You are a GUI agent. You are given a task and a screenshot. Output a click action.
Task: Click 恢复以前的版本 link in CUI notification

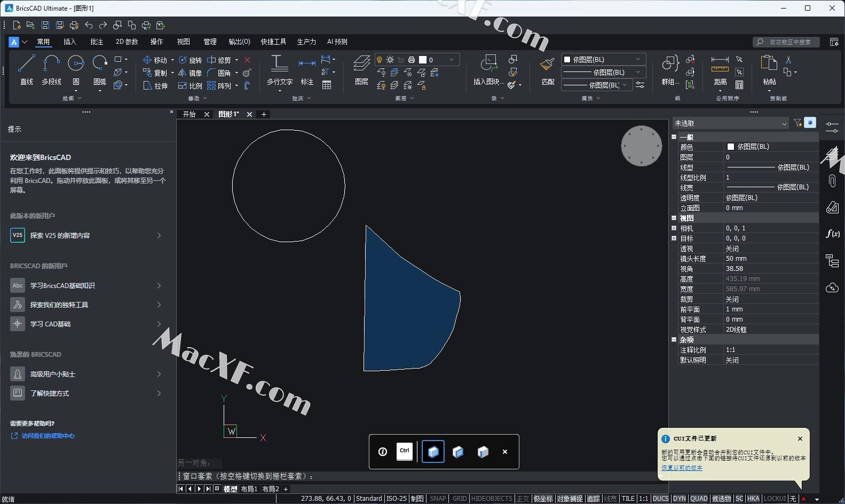(x=682, y=468)
